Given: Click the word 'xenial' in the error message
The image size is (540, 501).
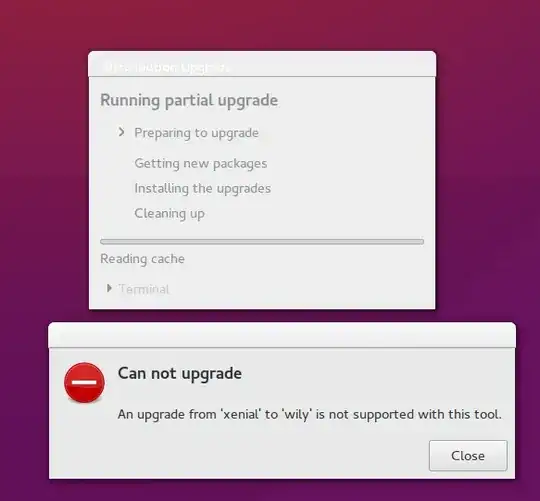Looking at the screenshot, I should pos(241,414).
